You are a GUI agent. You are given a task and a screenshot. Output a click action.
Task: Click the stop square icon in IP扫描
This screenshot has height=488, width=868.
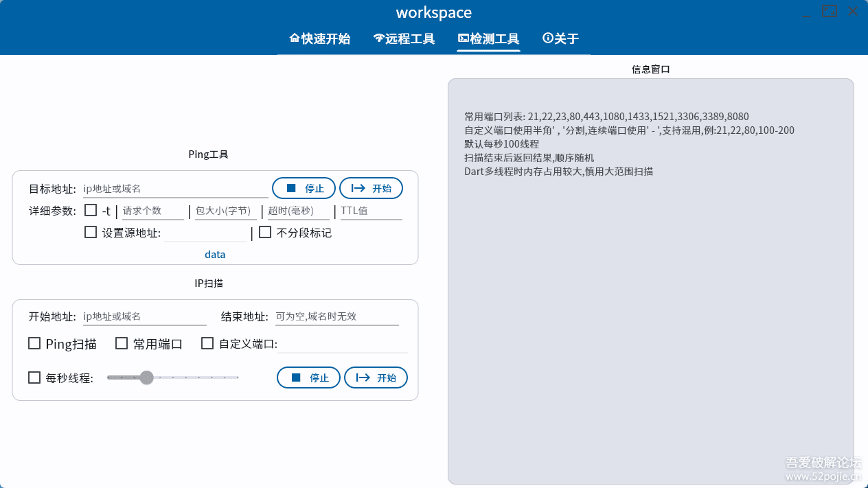pos(297,377)
